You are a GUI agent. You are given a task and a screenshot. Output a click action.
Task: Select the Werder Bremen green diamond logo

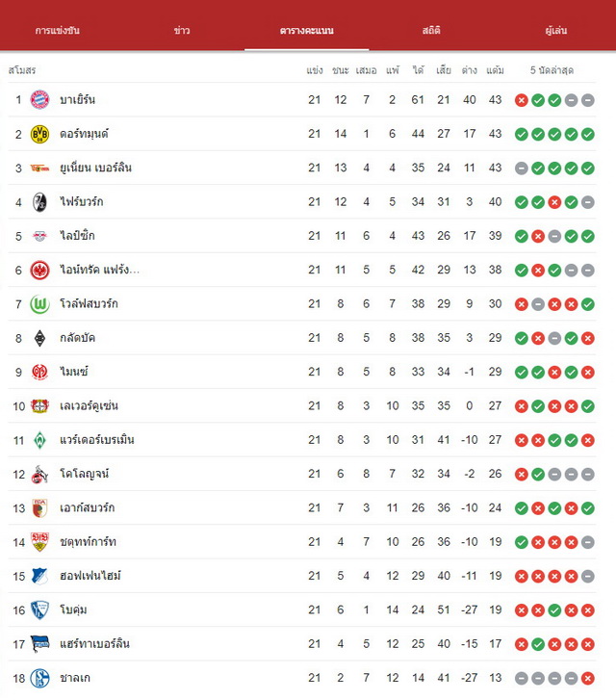(x=39, y=440)
